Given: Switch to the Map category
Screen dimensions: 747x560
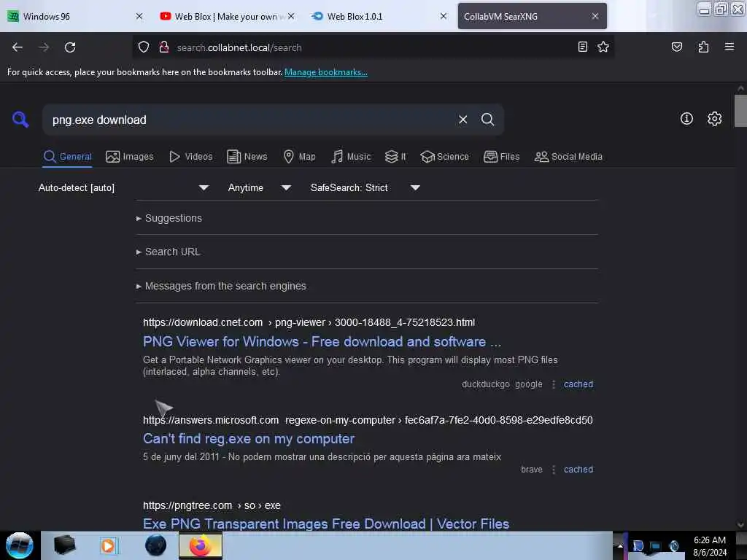Looking at the screenshot, I should point(299,157).
